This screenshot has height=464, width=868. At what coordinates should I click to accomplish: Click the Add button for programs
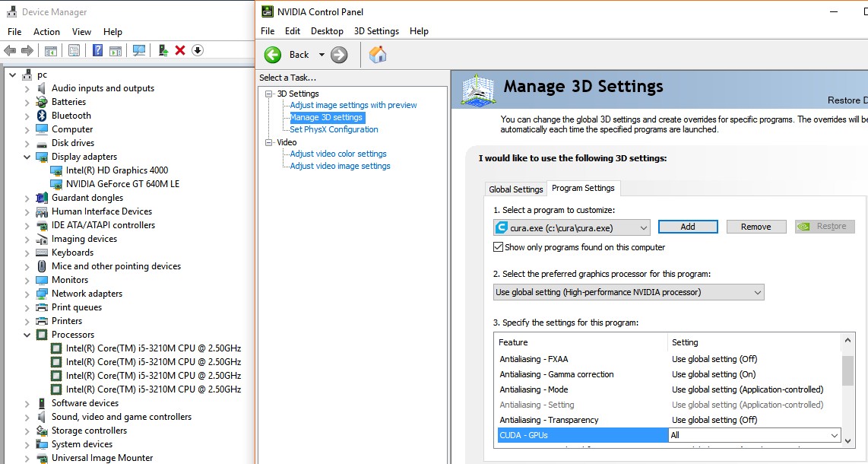(688, 227)
